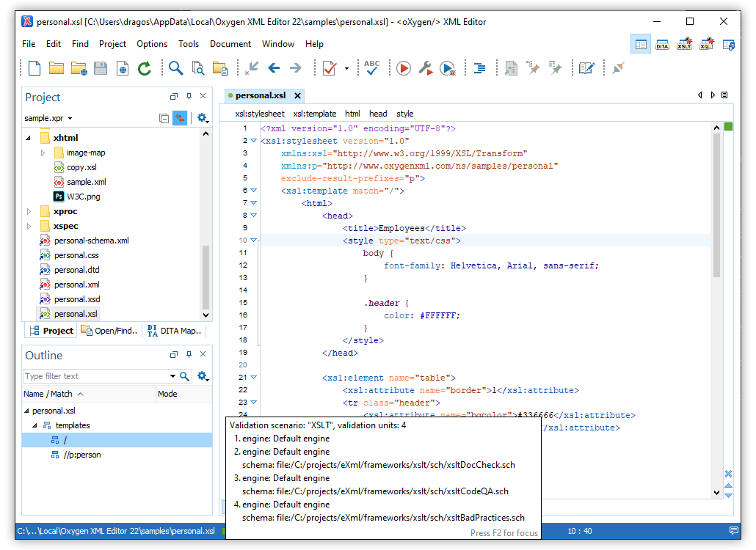Fold xsl:stylesheet at line 2
Image resolution: width=756 pixels, height=550 pixels.
[254, 141]
